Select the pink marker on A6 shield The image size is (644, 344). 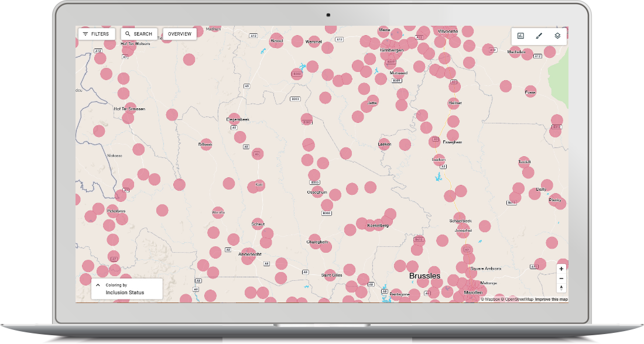click(257, 154)
